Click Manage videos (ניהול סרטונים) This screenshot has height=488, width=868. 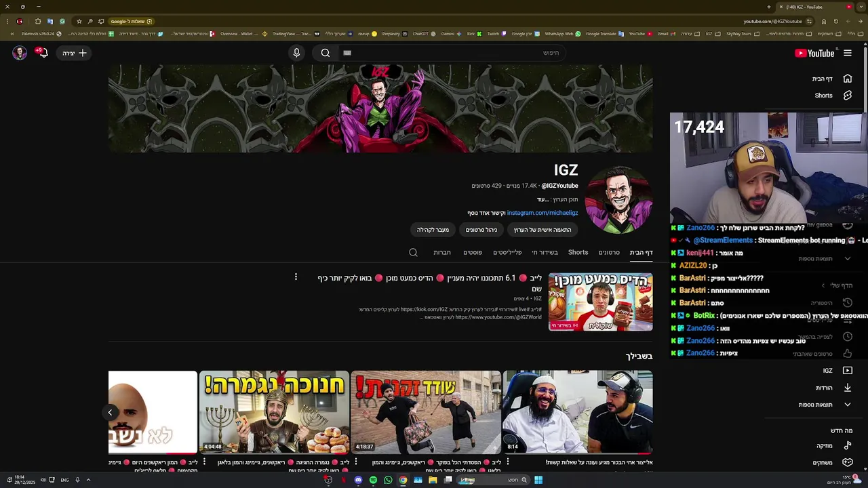click(481, 230)
